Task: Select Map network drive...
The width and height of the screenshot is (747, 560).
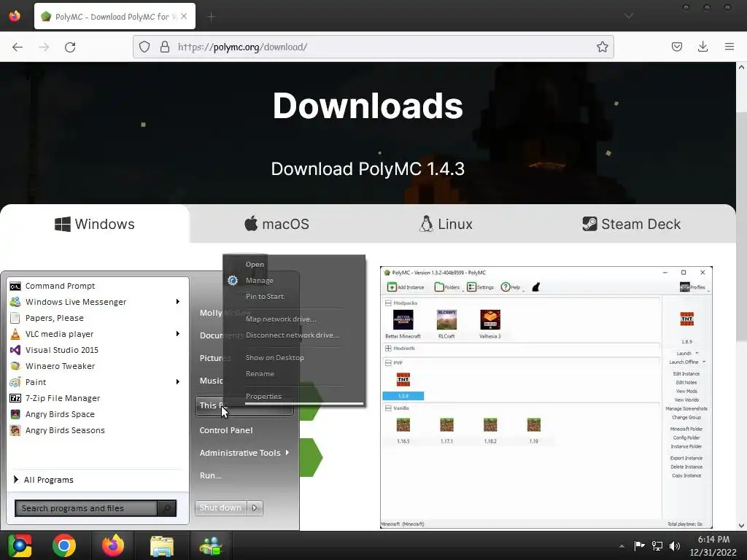Action: [281, 319]
